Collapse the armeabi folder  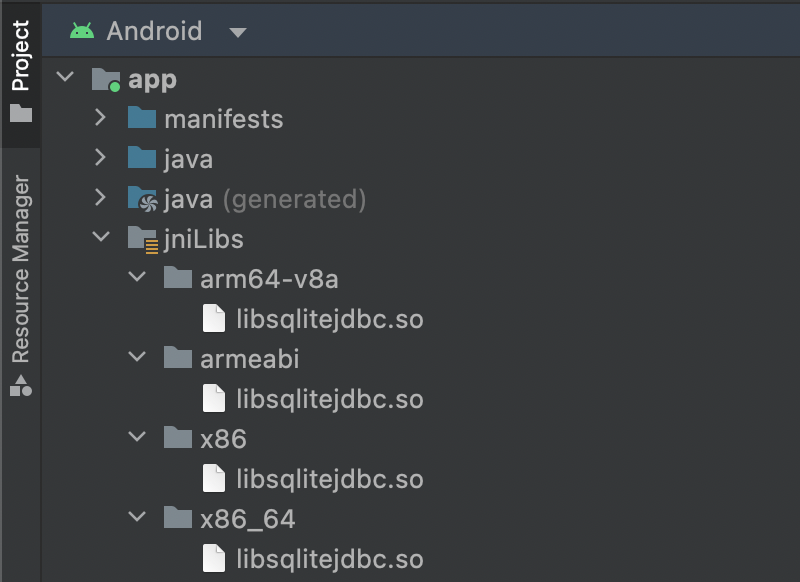point(138,358)
